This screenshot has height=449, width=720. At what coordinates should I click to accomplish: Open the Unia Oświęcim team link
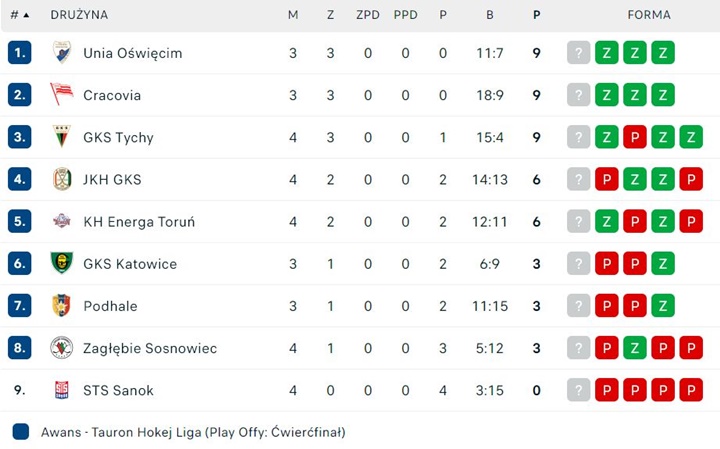[x=132, y=53]
